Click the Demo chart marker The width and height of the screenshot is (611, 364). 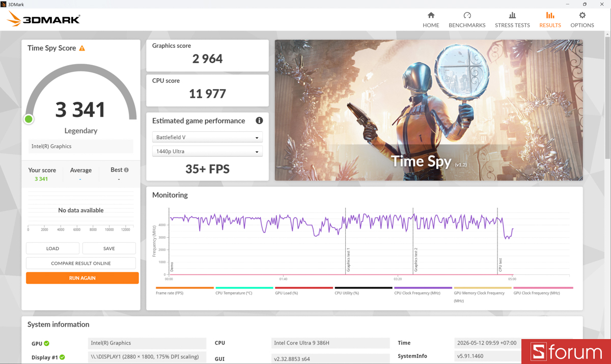click(172, 267)
